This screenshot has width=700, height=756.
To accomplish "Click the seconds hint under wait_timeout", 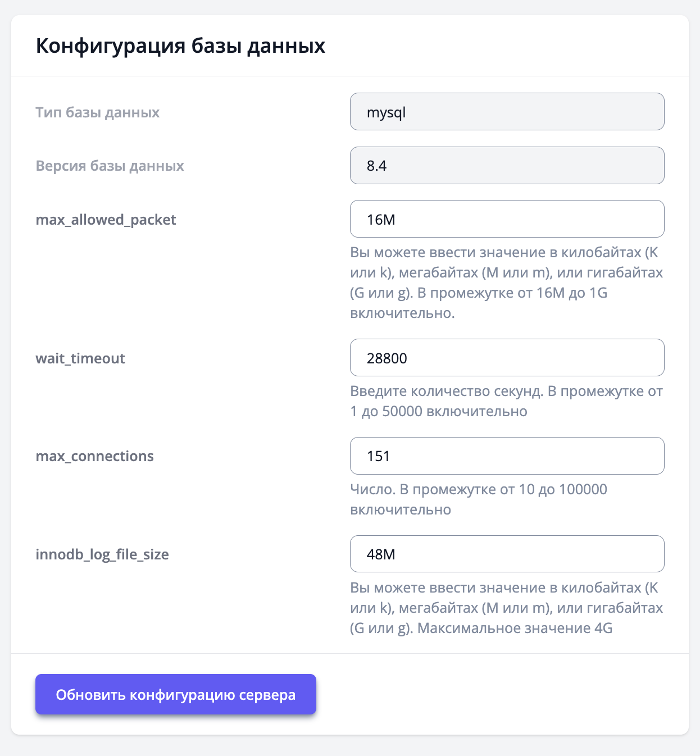I will pyautogui.click(x=506, y=401).
